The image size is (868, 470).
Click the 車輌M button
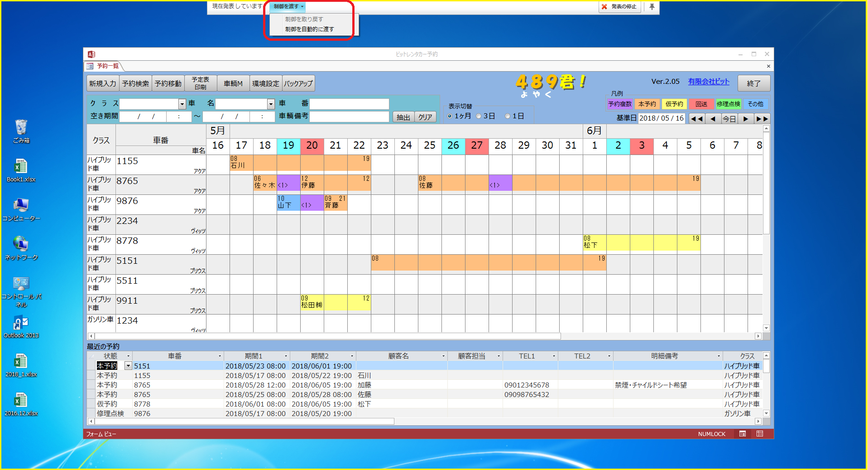[x=233, y=83]
